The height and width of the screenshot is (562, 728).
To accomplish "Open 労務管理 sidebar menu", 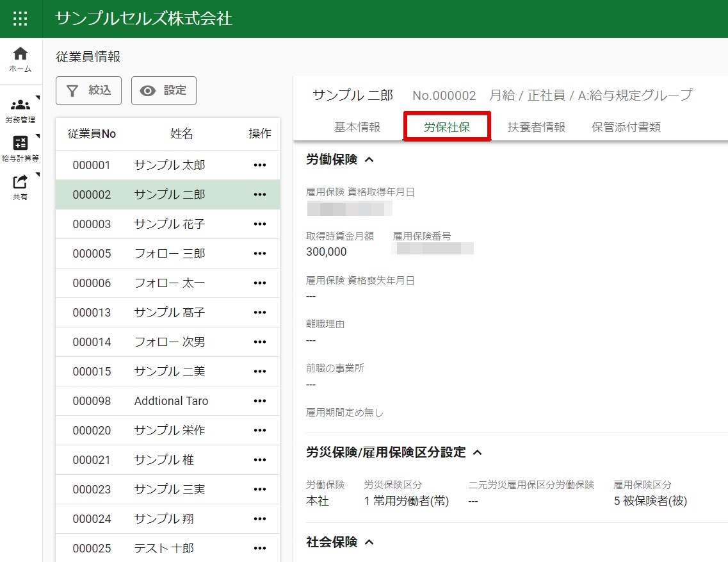I will tap(20, 111).
